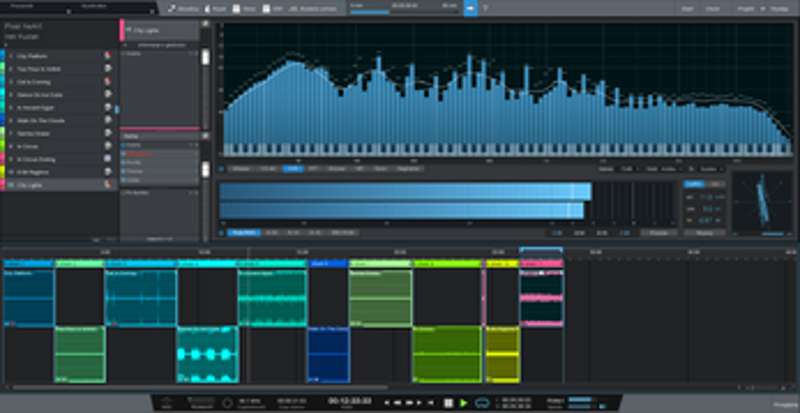Select the FFT spectrum mode tab
800x413 pixels.
click(314, 168)
